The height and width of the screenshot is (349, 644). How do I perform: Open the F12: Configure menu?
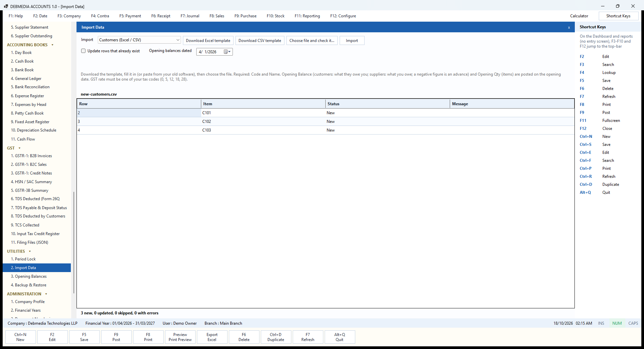343,16
